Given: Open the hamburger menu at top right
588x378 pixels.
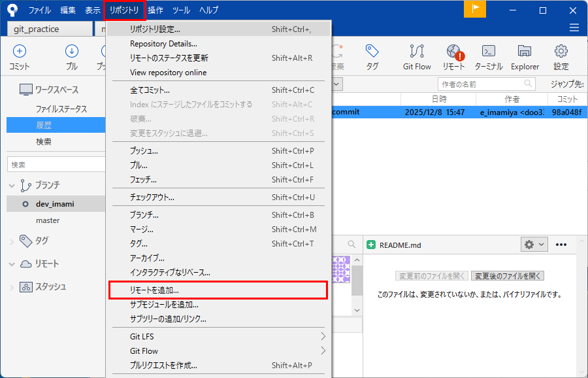Looking at the screenshot, I should coord(574,28).
